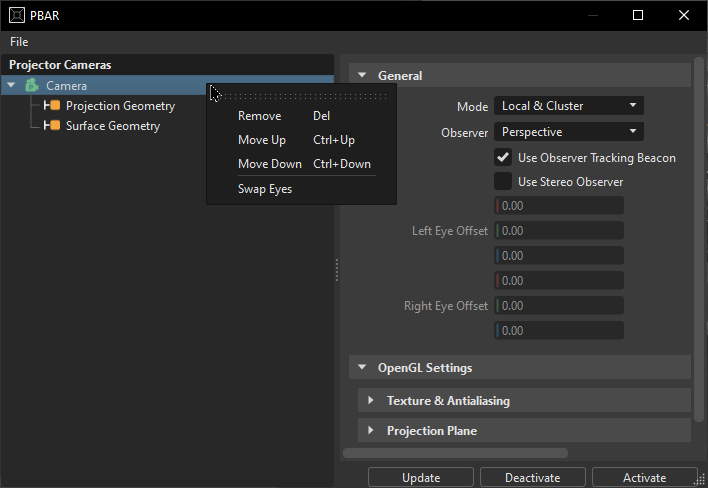Click the Activate button

pos(645,478)
